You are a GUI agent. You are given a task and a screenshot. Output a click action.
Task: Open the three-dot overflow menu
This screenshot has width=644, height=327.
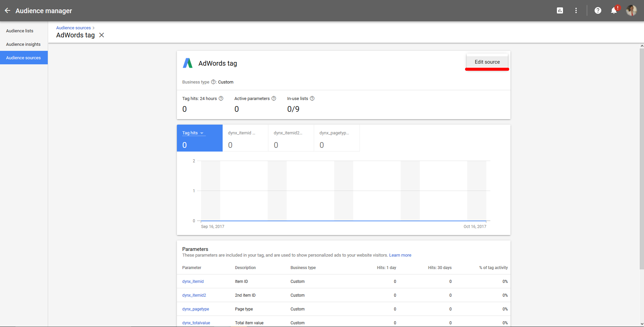pyautogui.click(x=576, y=10)
